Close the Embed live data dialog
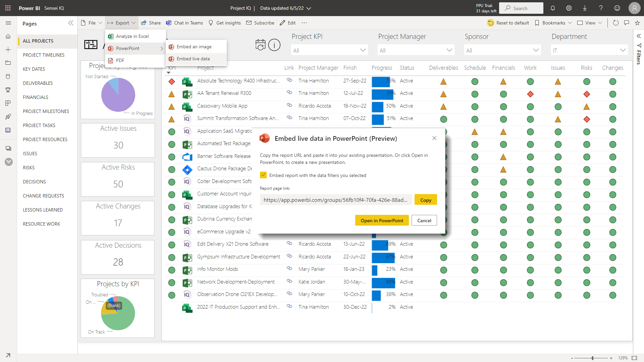Image resolution: width=644 pixels, height=362 pixels. [x=434, y=138]
